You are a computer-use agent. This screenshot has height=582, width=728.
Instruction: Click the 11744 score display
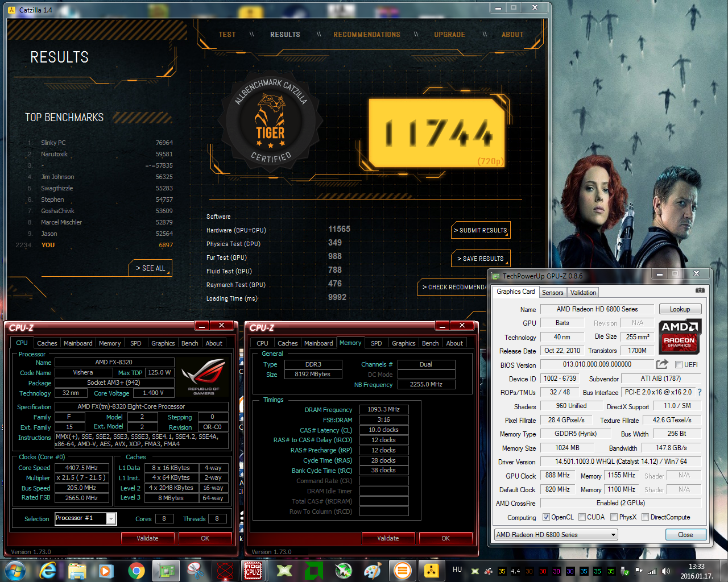click(x=437, y=133)
